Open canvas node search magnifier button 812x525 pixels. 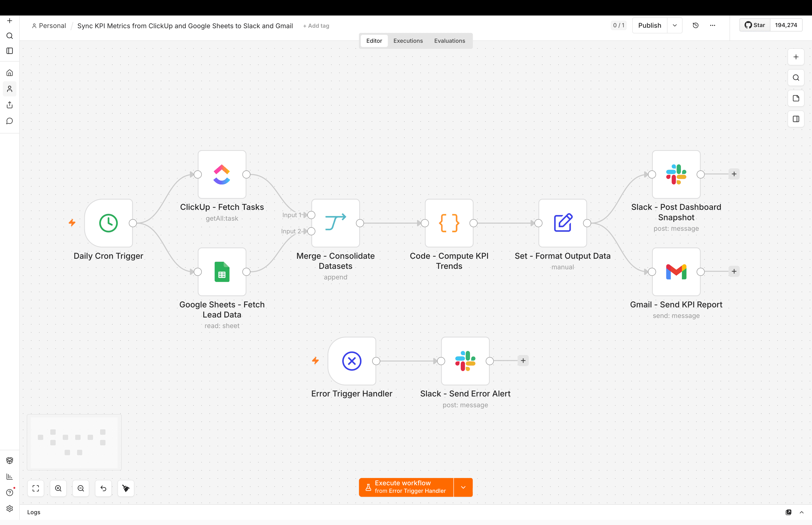tap(796, 78)
